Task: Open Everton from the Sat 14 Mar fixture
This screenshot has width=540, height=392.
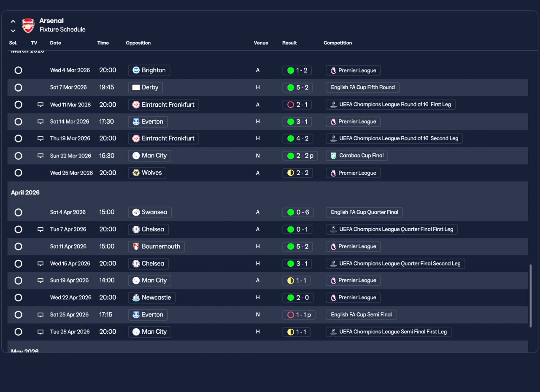Action: (x=148, y=122)
